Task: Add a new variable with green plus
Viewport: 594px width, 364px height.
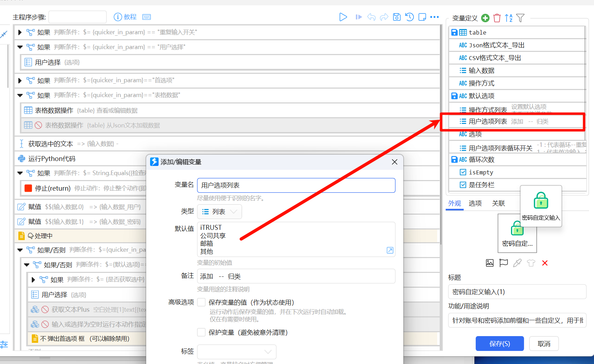Action: tap(485, 18)
